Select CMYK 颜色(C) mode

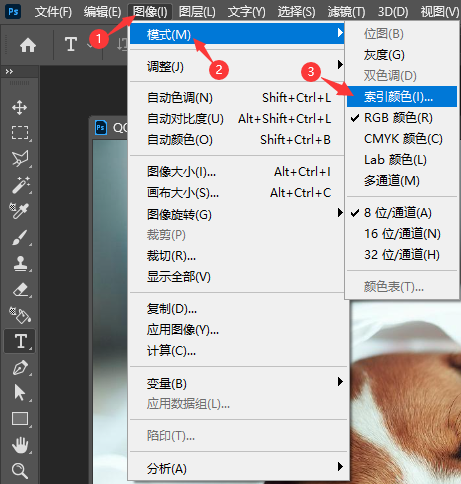402,139
